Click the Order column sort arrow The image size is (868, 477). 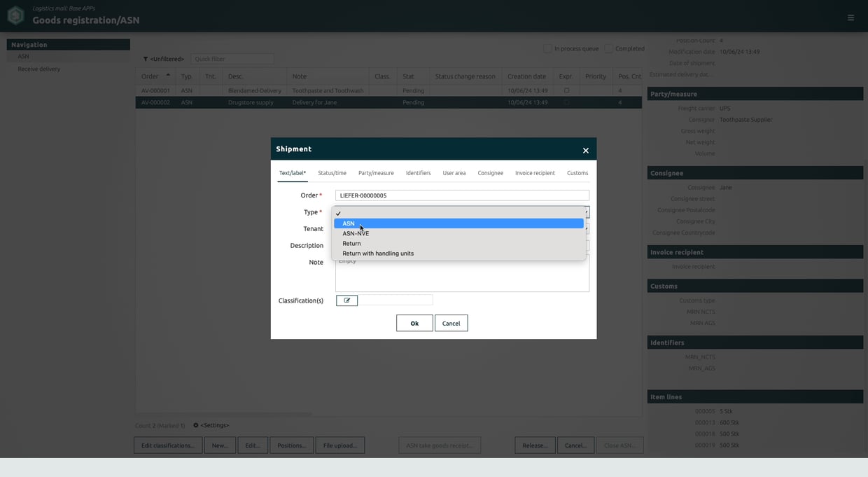click(168, 75)
